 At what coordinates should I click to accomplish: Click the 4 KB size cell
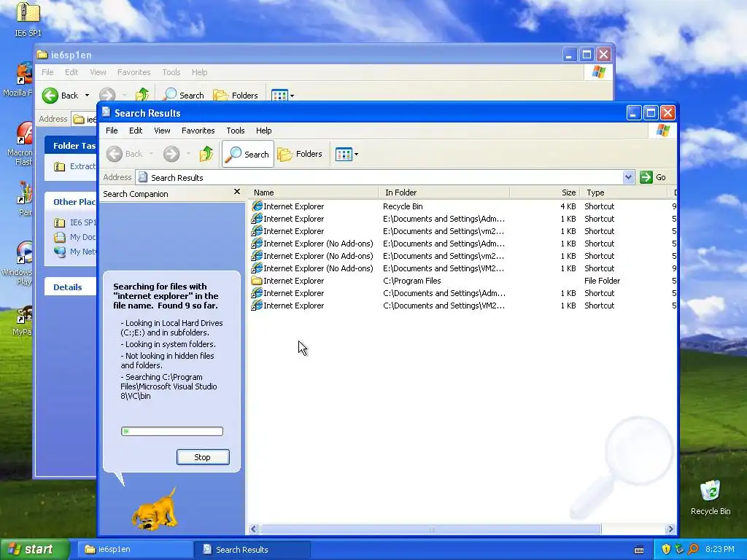[568, 206]
